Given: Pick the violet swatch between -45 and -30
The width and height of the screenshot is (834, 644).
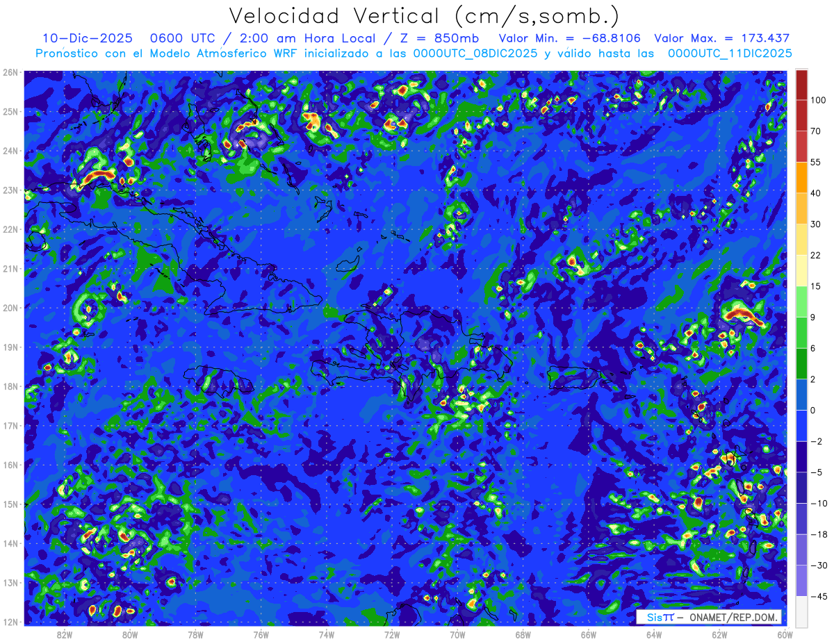Looking at the screenshot, I should point(802,580).
